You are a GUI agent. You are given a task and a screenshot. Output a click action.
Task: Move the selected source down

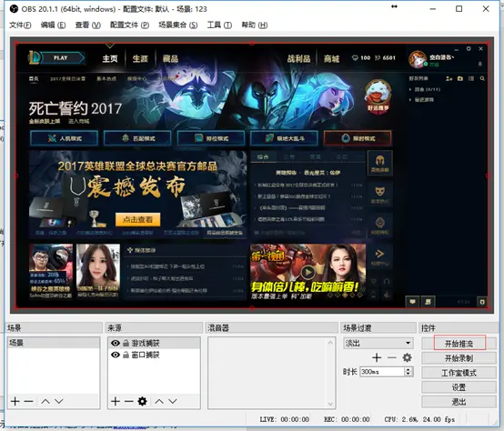pos(173,401)
